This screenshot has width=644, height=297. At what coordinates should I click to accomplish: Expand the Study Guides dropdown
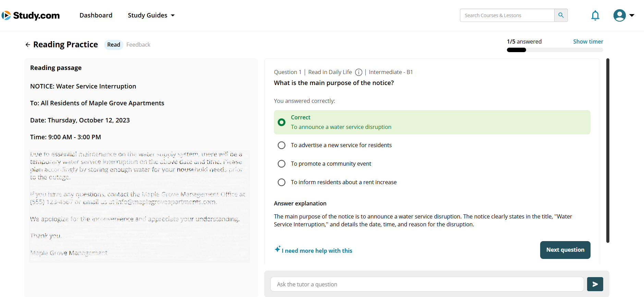pos(151,15)
